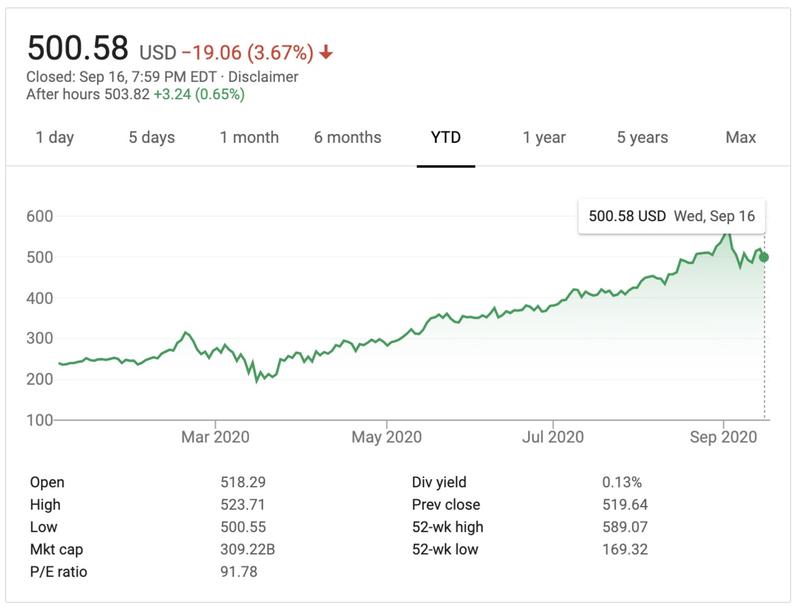Switch chart to 1 year range
This screenshot has height=609, width=800.
click(x=544, y=138)
